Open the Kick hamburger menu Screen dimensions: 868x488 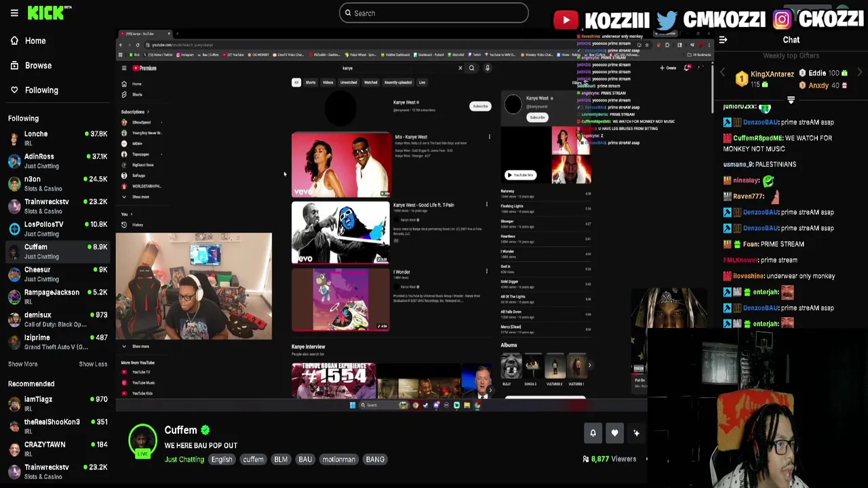pyautogui.click(x=14, y=13)
